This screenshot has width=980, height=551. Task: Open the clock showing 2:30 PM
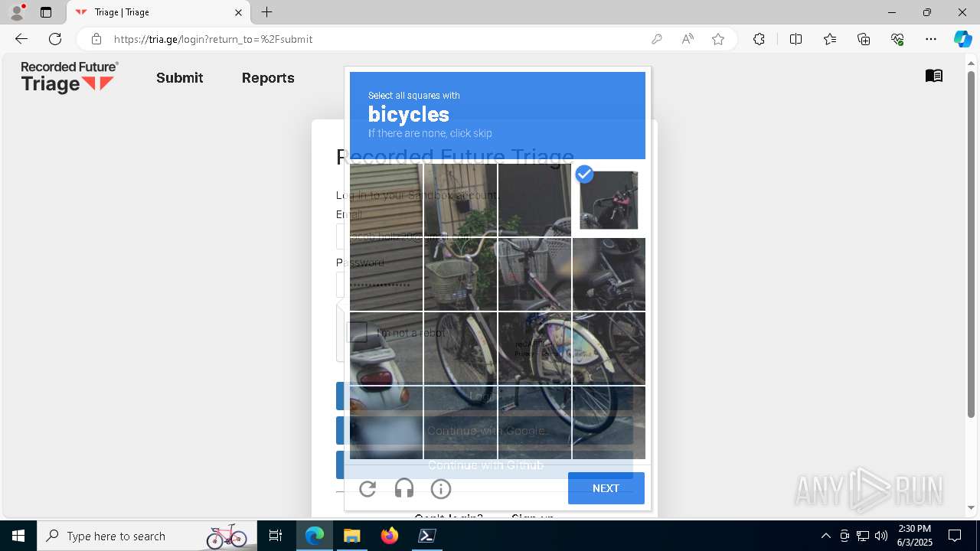tap(914, 536)
